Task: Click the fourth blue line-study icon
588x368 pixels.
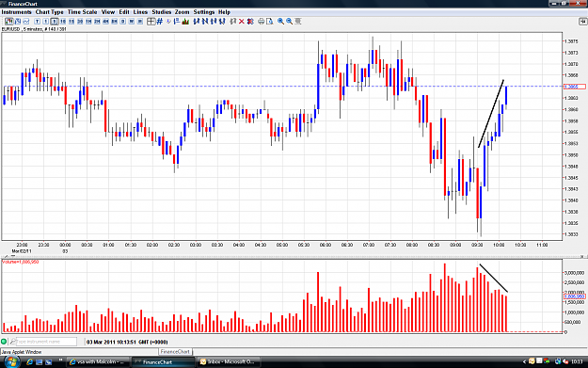Action: pos(222,22)
